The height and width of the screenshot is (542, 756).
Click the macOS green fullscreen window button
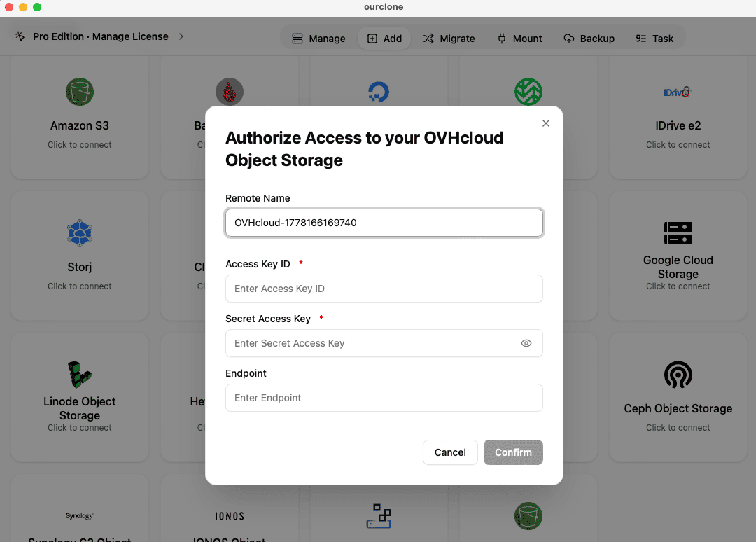[37, 7]
